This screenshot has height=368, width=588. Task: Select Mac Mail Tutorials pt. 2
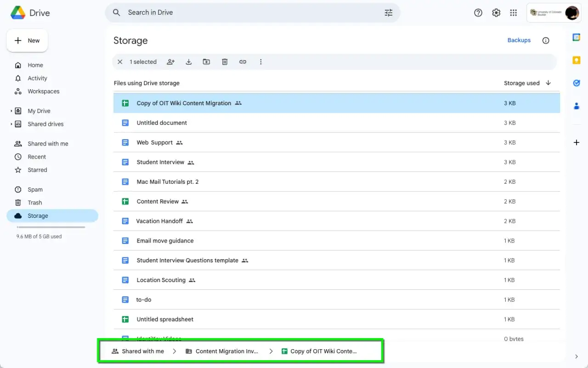click(337, 182)
